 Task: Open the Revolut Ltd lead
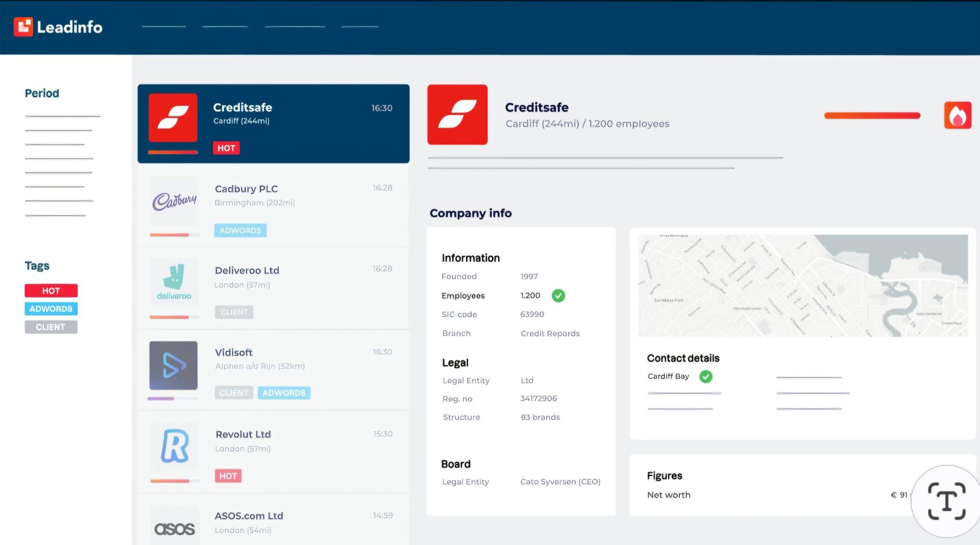pyautogui.click(x=273, y=452)
